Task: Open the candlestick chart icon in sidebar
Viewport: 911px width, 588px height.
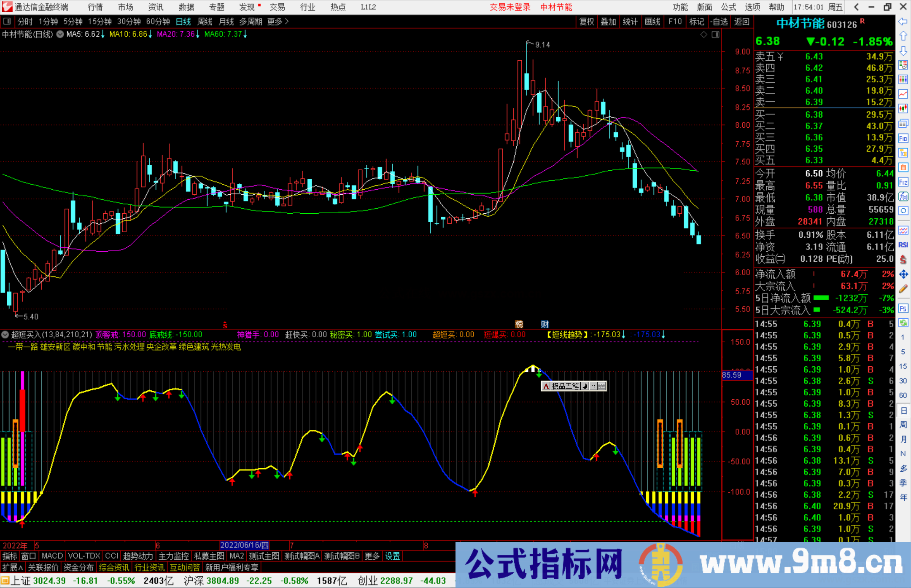Action: pos(903,109)
